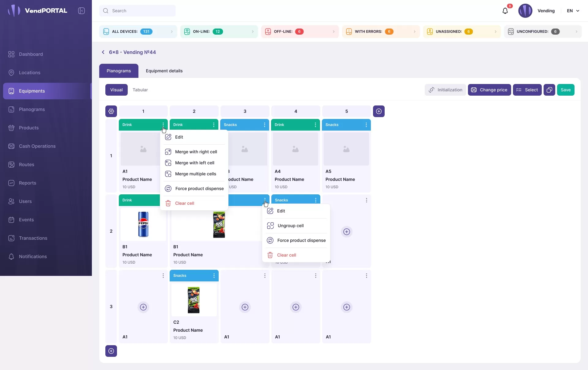The width and height of the screenshot is (588, 370).
Task: Click the copy planogram icon button
Action: coord(549,90)
